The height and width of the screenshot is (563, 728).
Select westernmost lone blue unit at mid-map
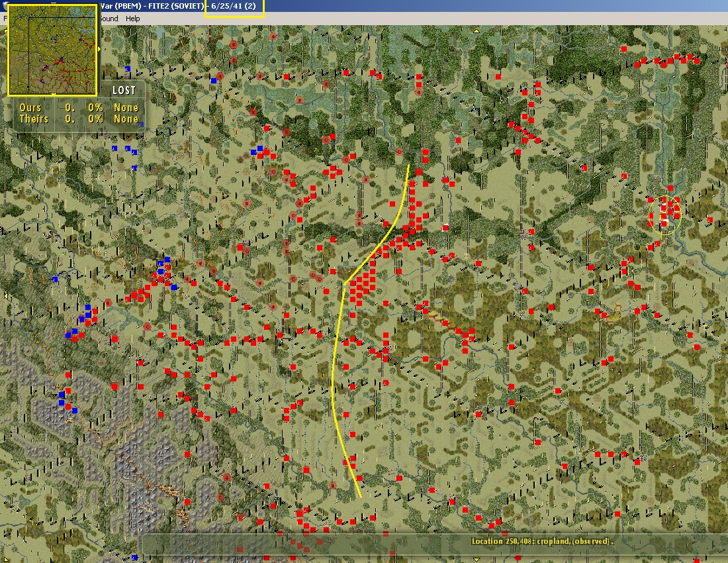pos(55,279)
